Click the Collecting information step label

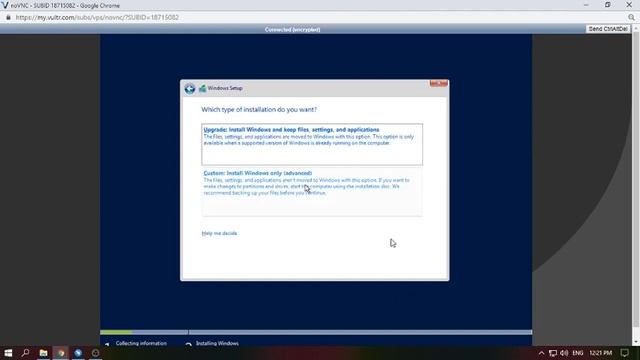[x=141, y=344]
